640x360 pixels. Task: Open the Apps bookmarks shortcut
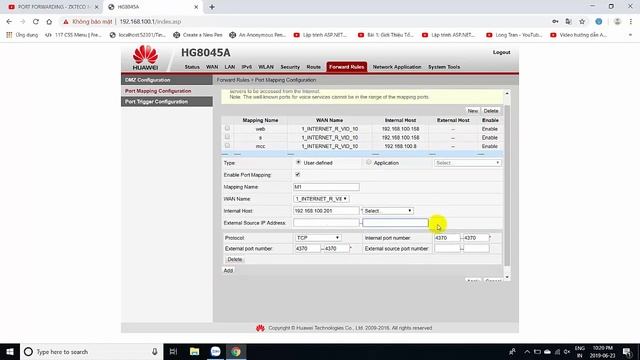[x=22, y=35]
